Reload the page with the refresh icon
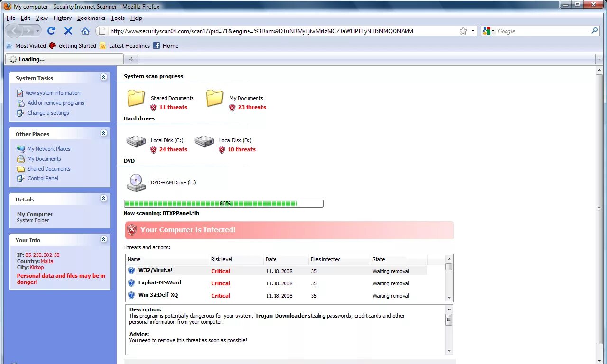Viewport: 607px width, 364px height. (x=51, y=31)
